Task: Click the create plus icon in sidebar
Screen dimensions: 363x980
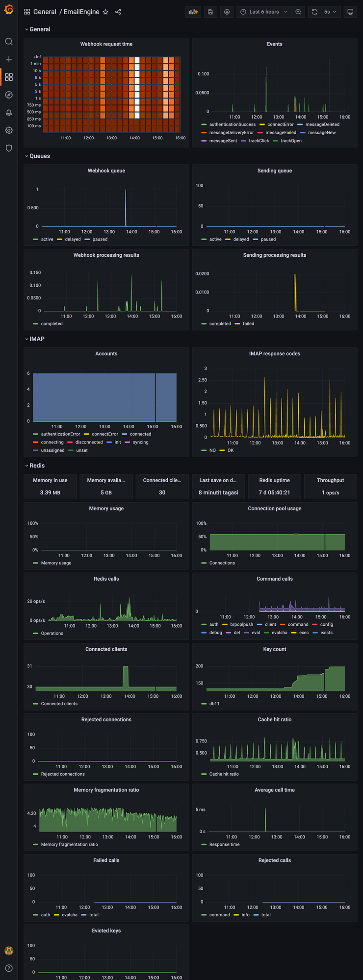Action: (9, 59)
